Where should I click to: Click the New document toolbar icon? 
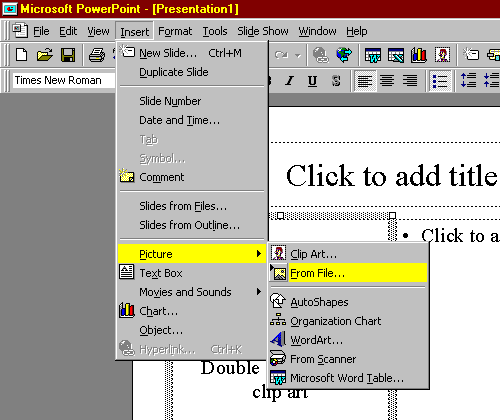[22, 55]
